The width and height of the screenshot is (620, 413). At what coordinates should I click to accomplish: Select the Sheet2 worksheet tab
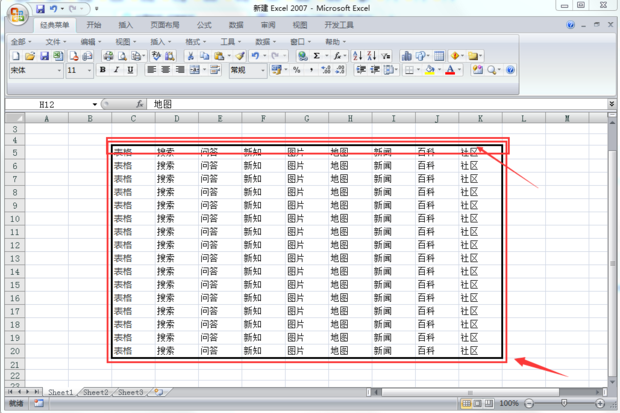coord(96,392)
